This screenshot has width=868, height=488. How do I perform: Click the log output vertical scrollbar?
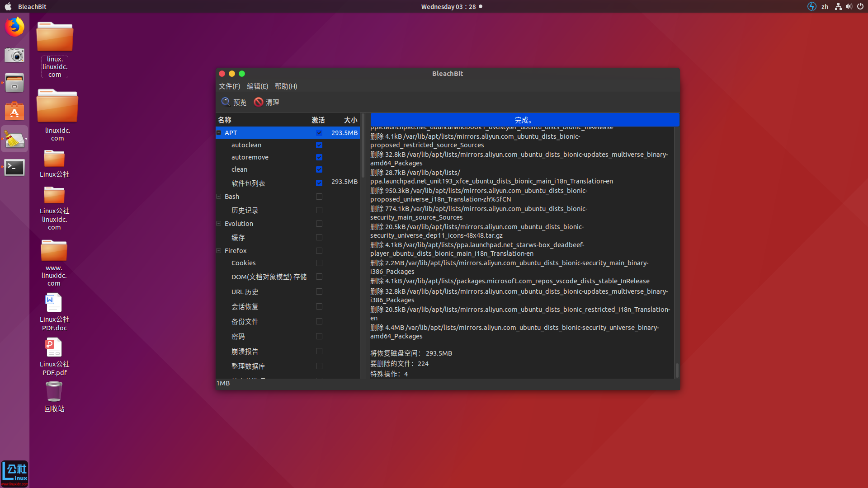[677, 371]
